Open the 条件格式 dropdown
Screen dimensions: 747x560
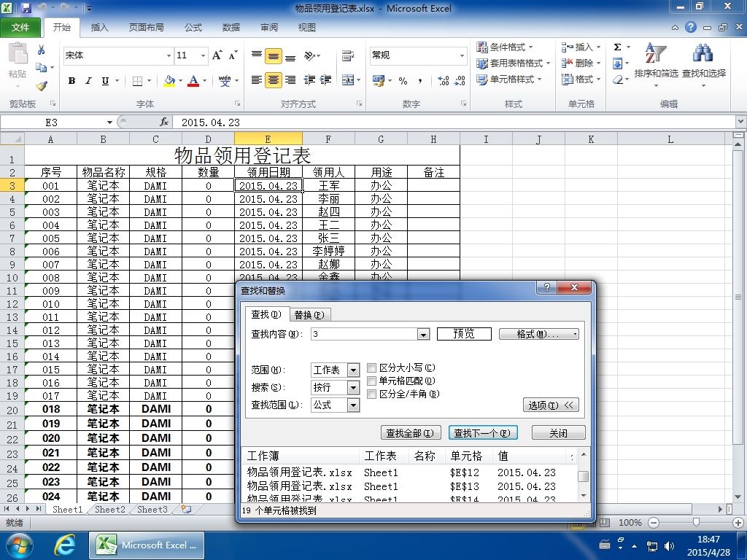505,47
